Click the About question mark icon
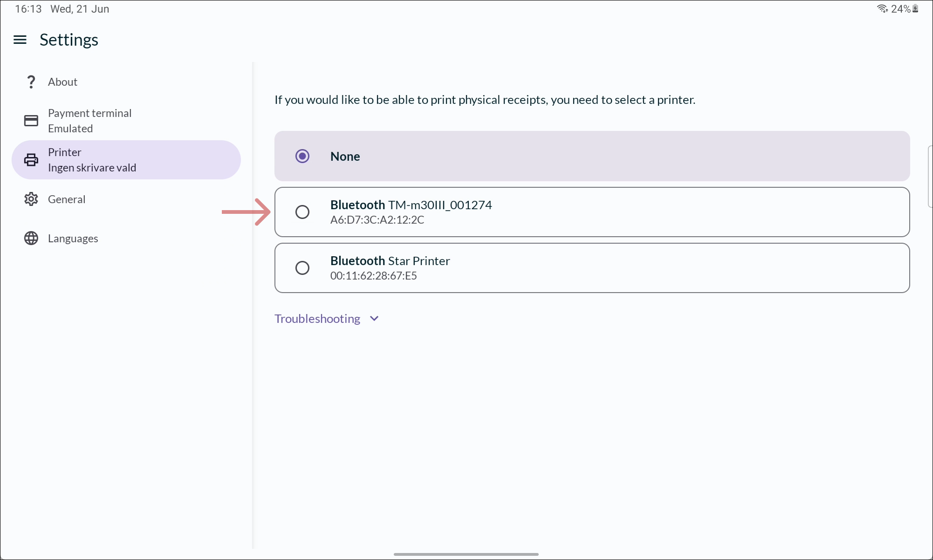The image size is (933, 560). (31, 82)
